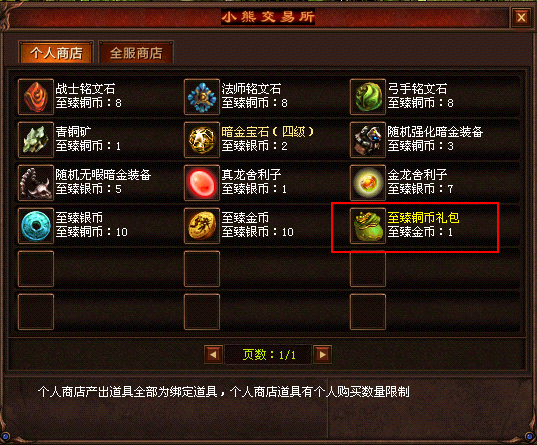This screenshot has height=445, width=537.
Task: Switch to the 全服商店 tab
Action: 136,52
